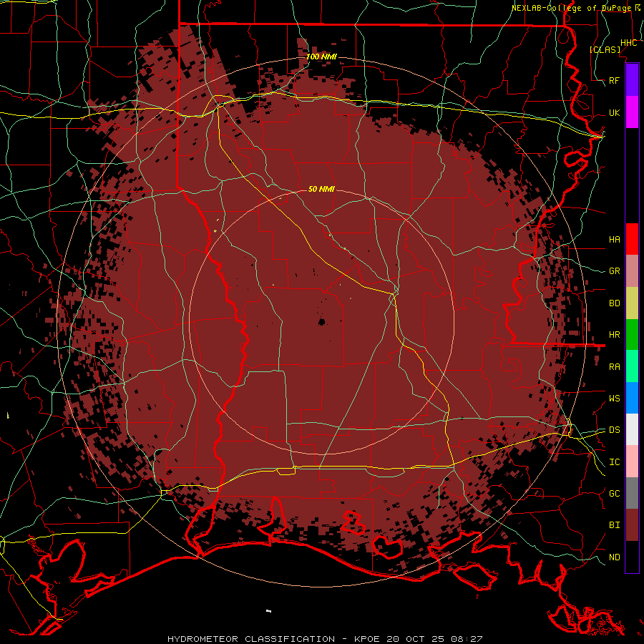This screenshot has width=644, height=644.
Task: Click the 08:27 timestamp
Action: [467, 639]
